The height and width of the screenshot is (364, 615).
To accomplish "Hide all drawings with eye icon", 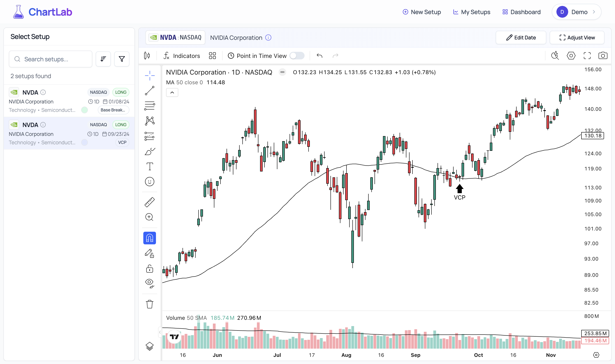I will pyautogui.click(x=149, y=283).
